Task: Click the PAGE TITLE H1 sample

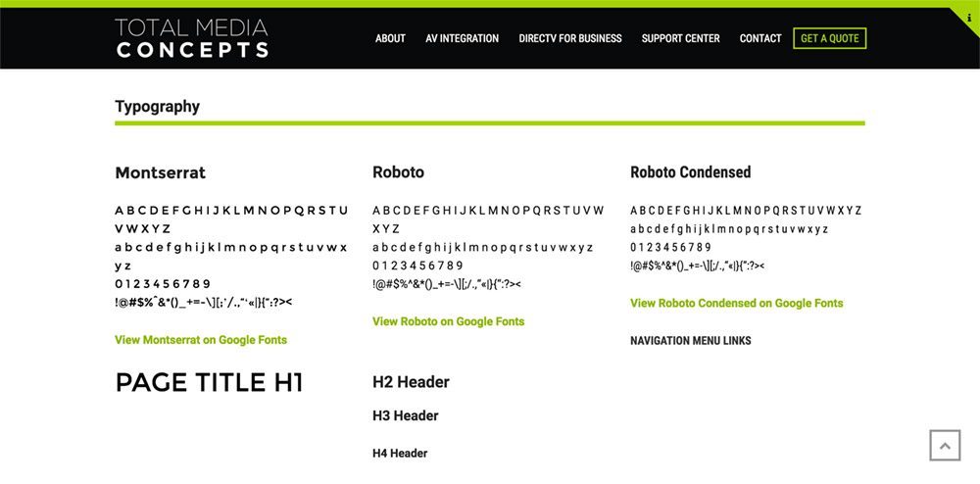Action: [x=209, y=382]
